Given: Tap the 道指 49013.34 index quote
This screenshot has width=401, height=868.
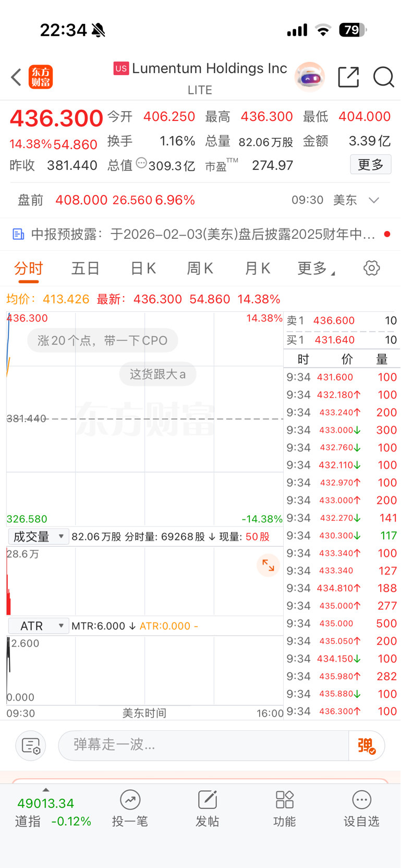Looking at the screenshot, I should [x=53, y=812].
